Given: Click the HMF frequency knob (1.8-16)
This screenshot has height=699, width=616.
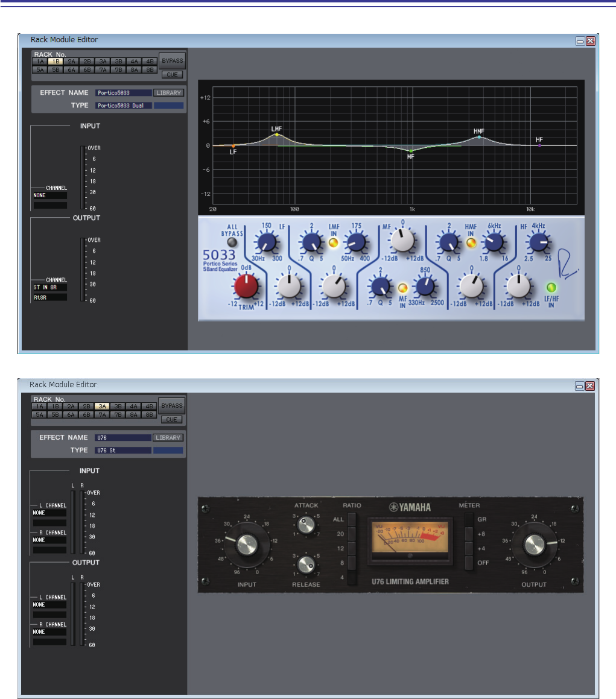Looking at the screenshot, I should (x=494, y=243).
